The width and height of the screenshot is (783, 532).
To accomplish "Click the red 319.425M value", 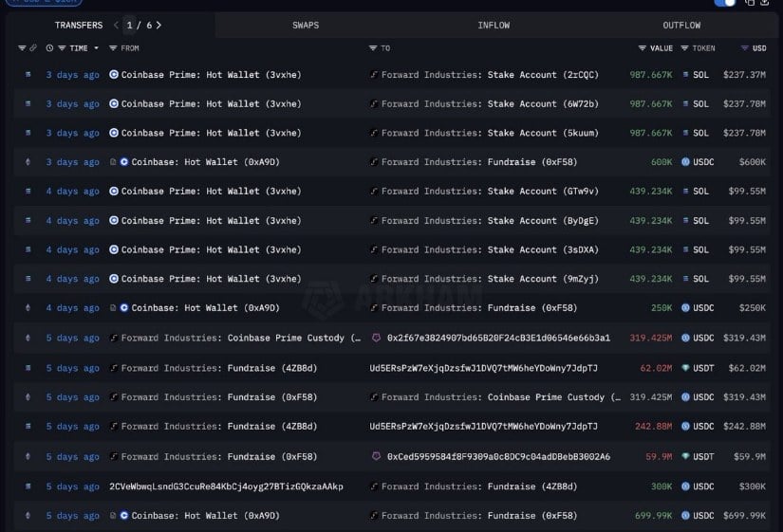I will pyautogui.click(x=651, y=338).
